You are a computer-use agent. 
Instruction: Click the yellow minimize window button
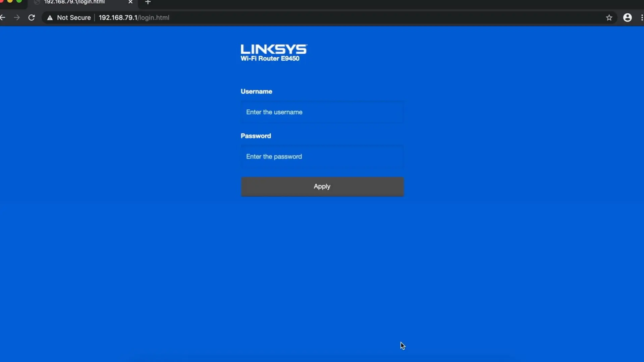click(x=10, y=1)
